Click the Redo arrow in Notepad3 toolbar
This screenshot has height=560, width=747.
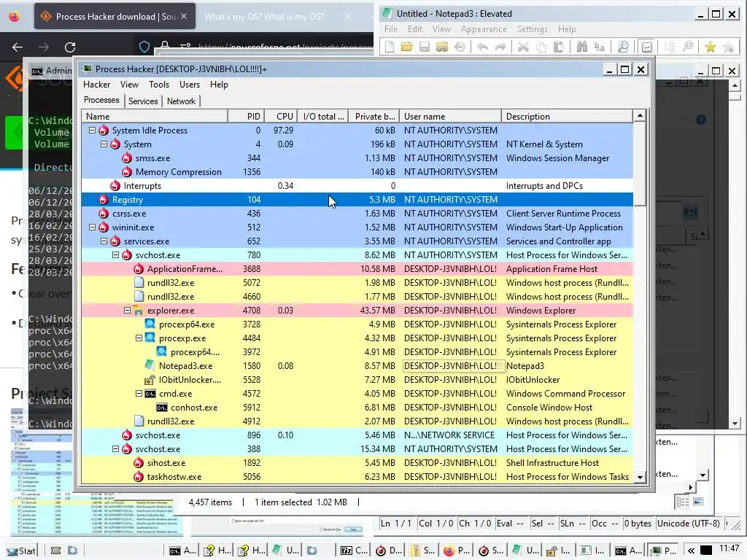pos(500,47)
